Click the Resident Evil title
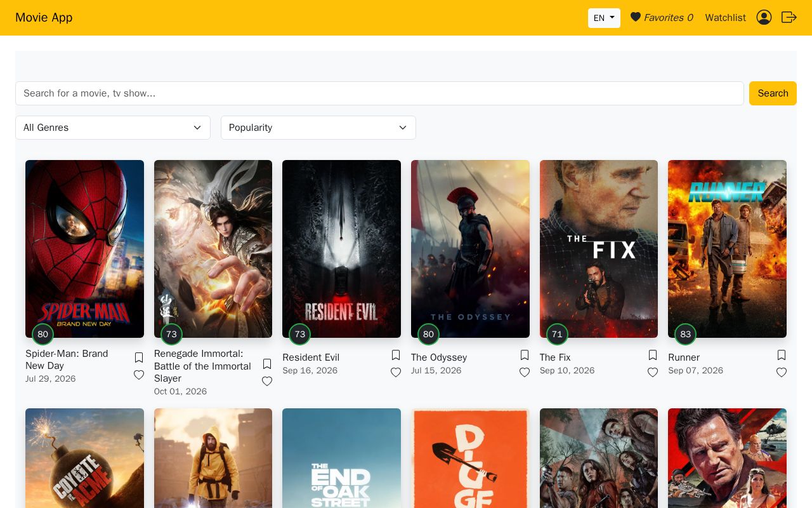The width and height of the screenshot is (812, 508). tap(311, 358)
